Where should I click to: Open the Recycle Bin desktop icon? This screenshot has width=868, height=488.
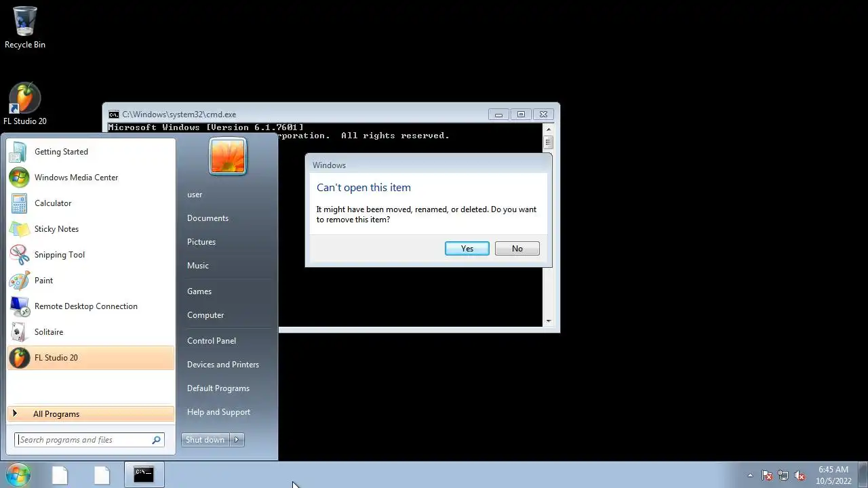(25, 27)
